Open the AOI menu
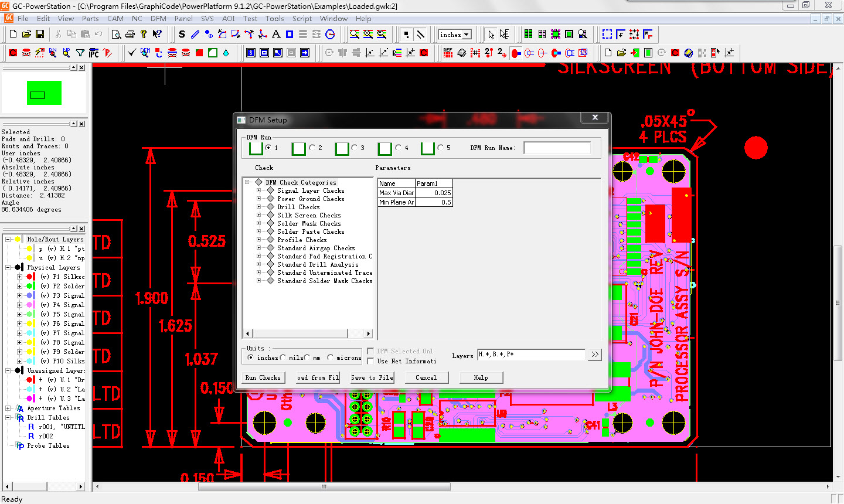The width and height of the screenshot is (844, 504). click(229, 18)
